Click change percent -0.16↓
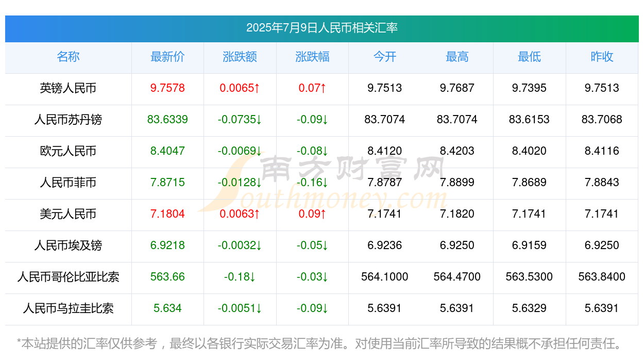This screenshot has height=360, width=644. (312, 183)
